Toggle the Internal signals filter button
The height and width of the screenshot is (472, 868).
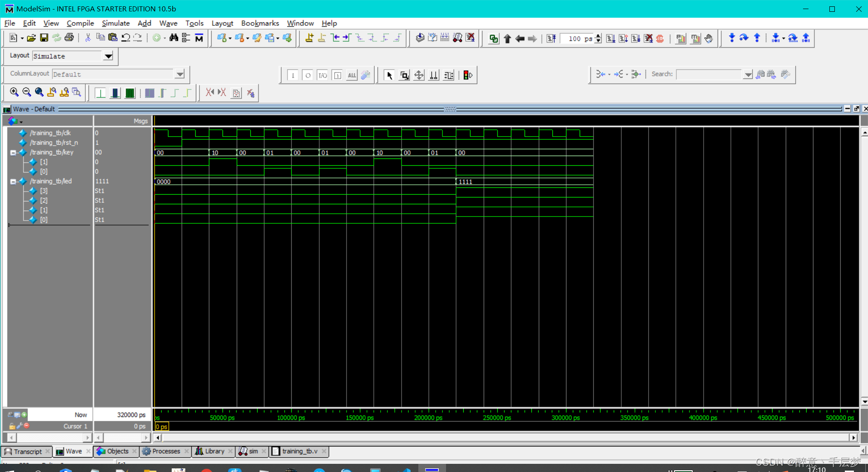(x=337, y=75)
